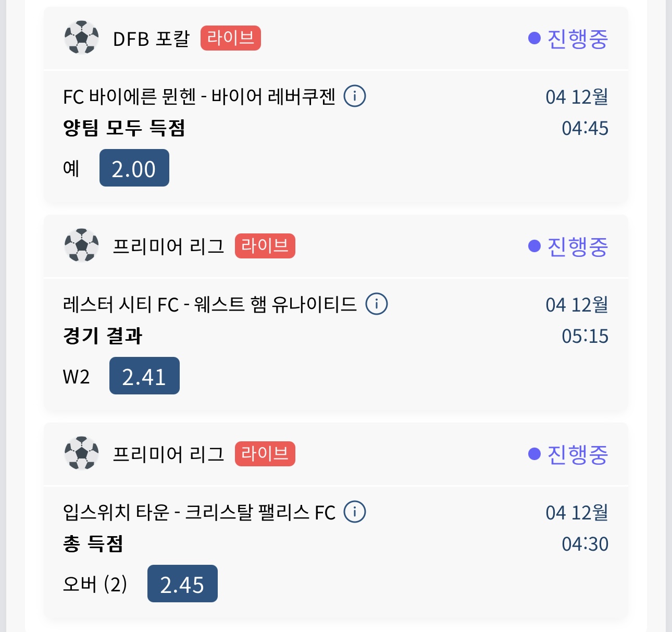Click the 진행중 status dot on the DFB 포칼 card
The image size is (672, 632).
tap(534, 38)
